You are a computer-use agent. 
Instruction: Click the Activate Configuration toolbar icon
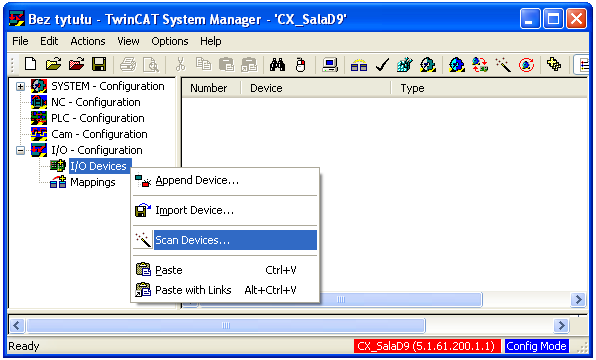coord(405,64)
